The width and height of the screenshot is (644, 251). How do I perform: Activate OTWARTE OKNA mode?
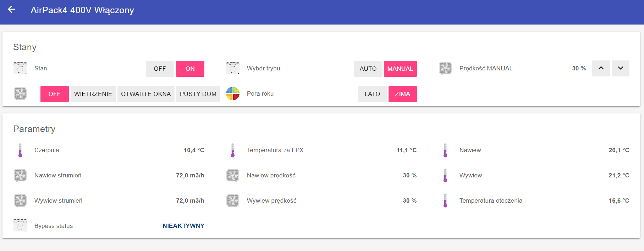[146, 94]
